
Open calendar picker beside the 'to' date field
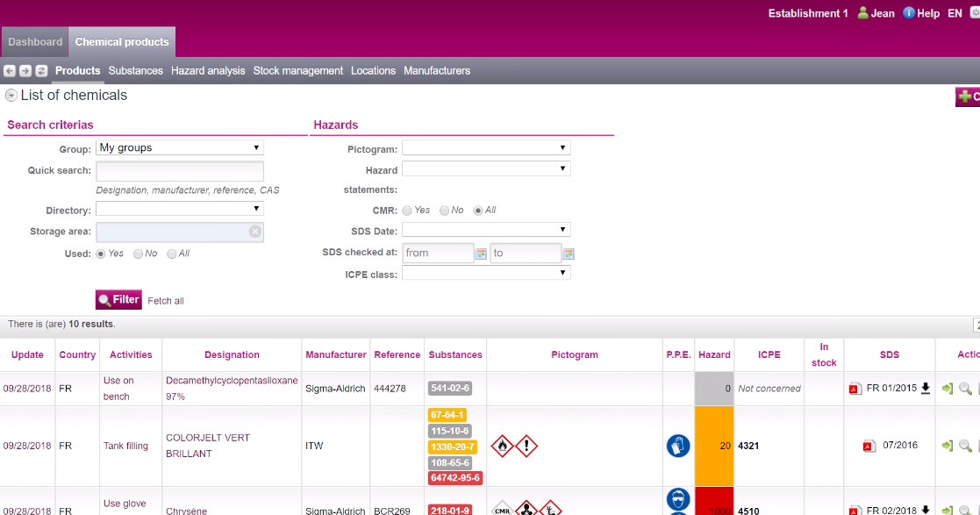[569, 254]
